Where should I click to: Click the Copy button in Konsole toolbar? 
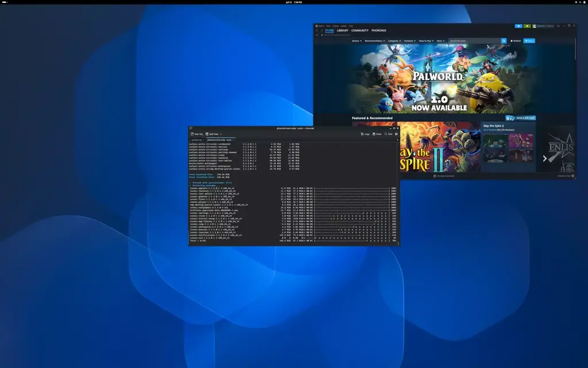(x=365, y=134)
